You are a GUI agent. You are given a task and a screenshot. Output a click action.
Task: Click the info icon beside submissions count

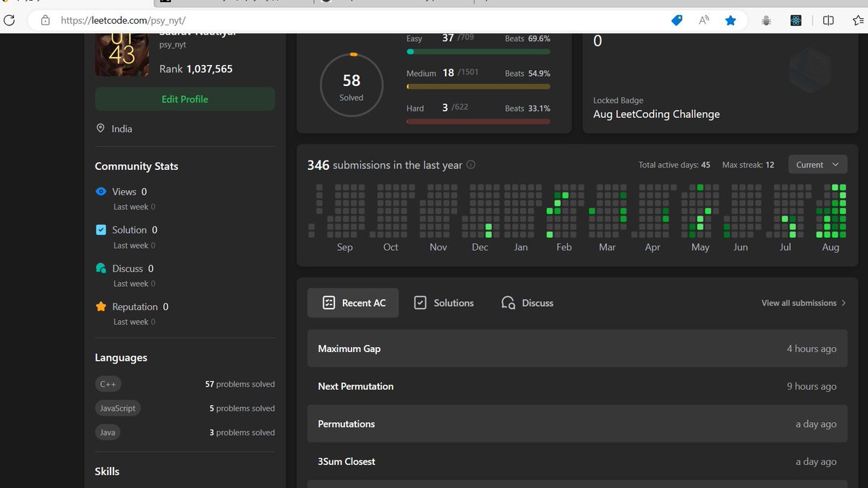(x=471, y=165)
